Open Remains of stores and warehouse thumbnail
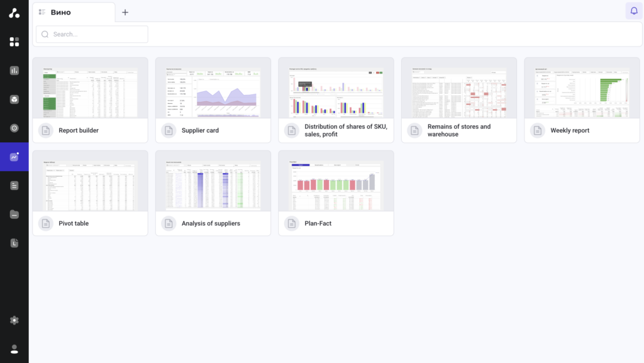 pyautogui.click(x=459, y=92)
